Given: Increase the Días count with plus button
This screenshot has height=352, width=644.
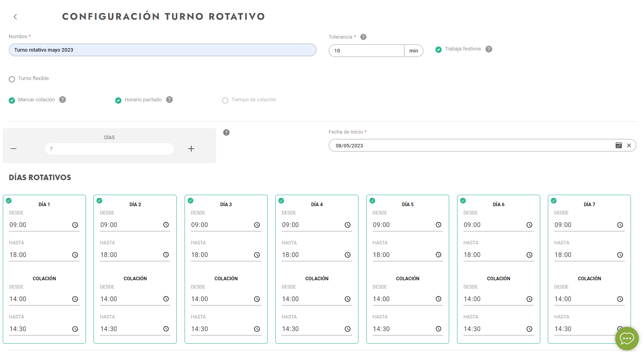Looking at the screenshot, I should pos(191,149).
